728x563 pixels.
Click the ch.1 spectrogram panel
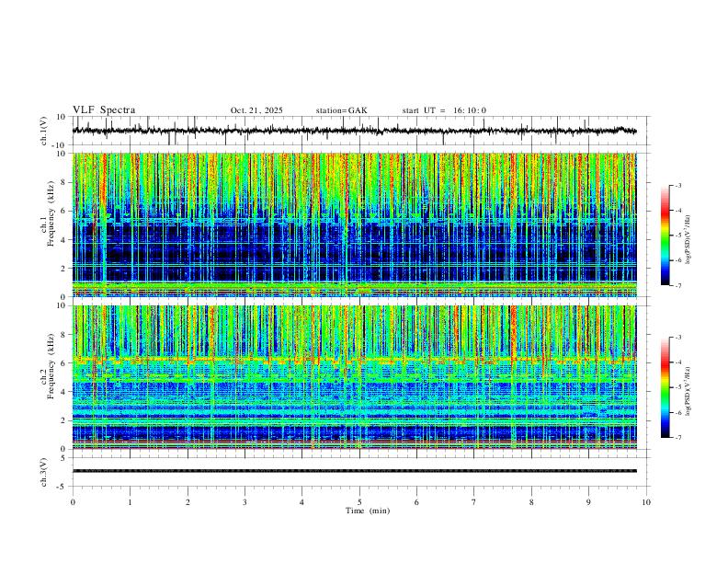pyautogui.click(x=355, y=224)
